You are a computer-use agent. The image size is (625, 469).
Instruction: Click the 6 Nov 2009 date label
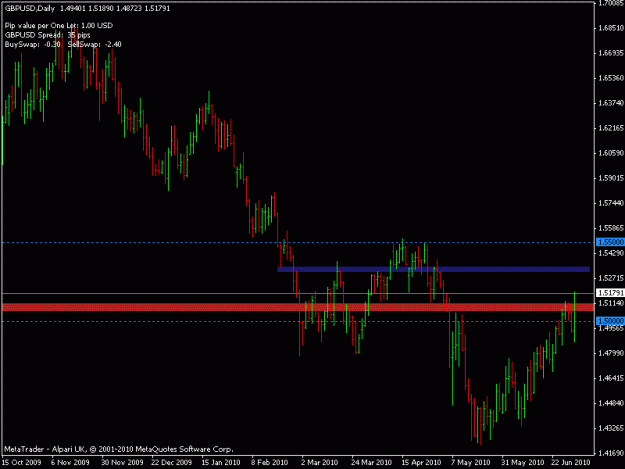click(x=70, y=462)
